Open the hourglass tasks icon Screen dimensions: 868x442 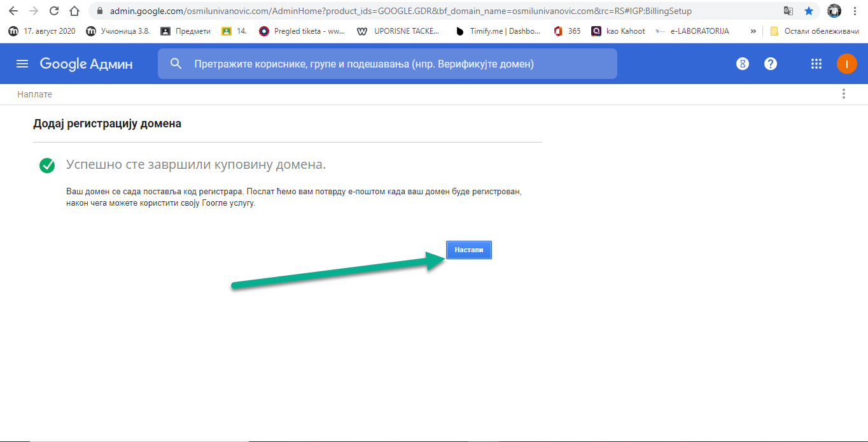click(742, 64)
